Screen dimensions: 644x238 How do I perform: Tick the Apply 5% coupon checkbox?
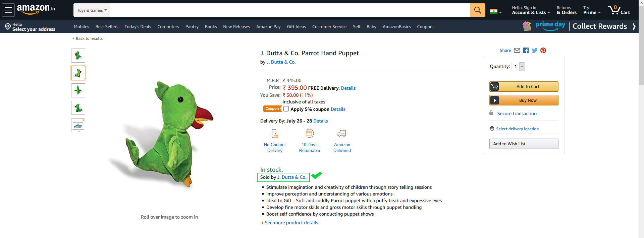click(x=286, y=109)
